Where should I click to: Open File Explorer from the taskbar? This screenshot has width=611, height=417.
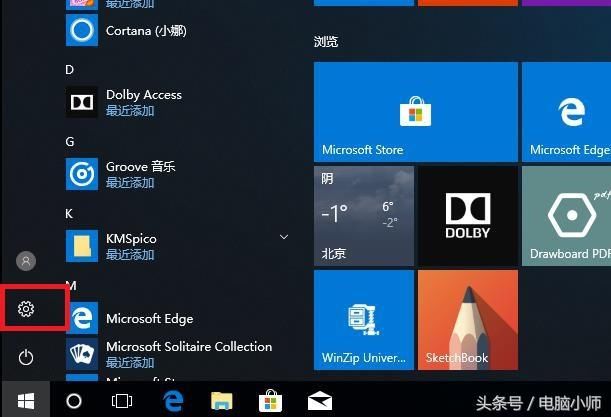(221, 401)
